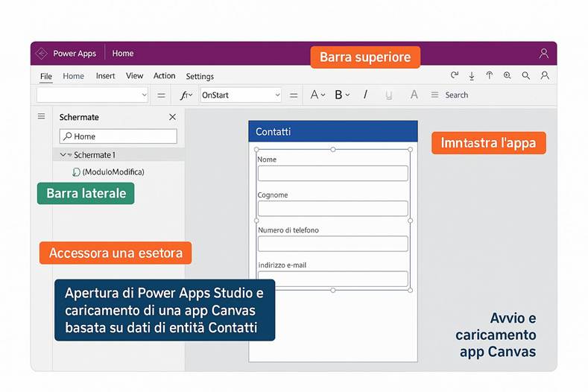Click the equals sign before the fx button

click(161, 95)
